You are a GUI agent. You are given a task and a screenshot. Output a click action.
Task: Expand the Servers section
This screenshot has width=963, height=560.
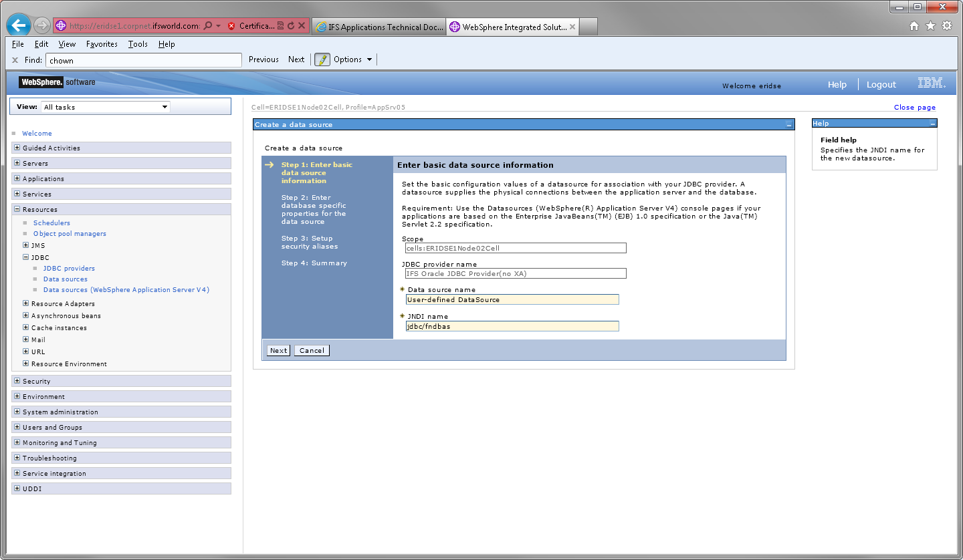tap(17, 162)
